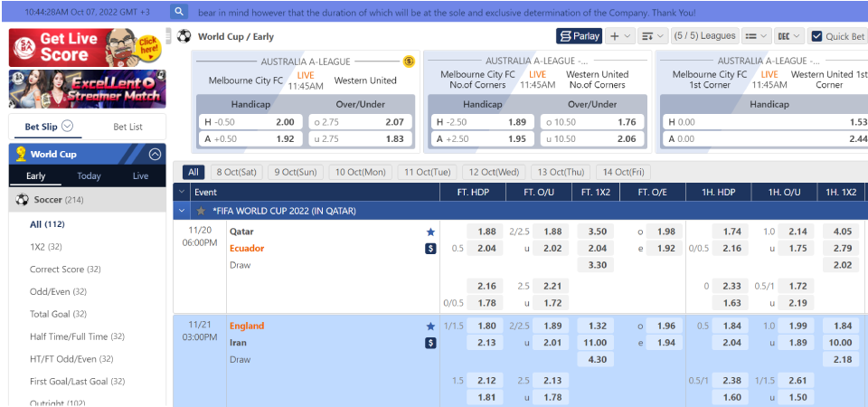
Task: Open the plus sign dropdown
Action: [x=619, y=36]
